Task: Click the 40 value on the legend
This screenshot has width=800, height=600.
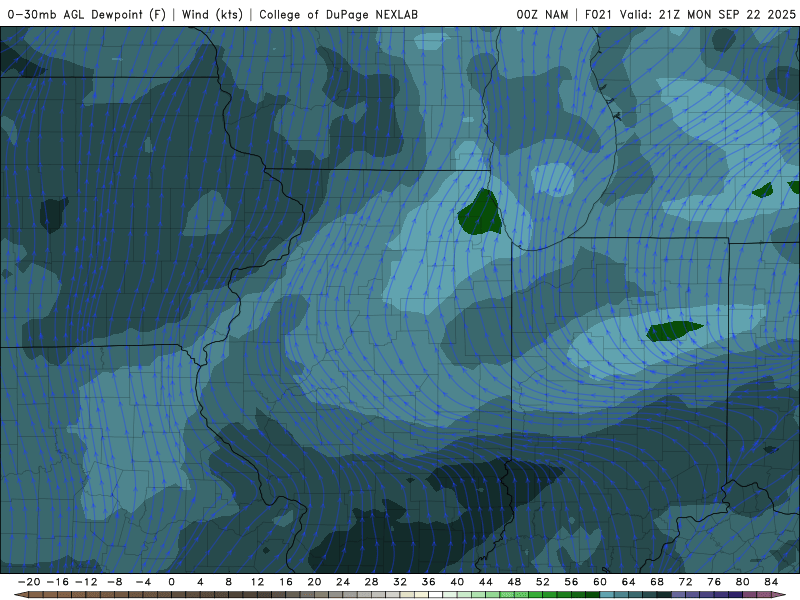Action: 457,582
